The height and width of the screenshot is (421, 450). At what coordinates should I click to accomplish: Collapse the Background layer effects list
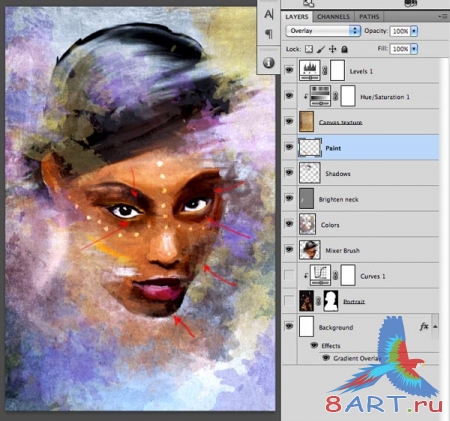tap(435, 326)
